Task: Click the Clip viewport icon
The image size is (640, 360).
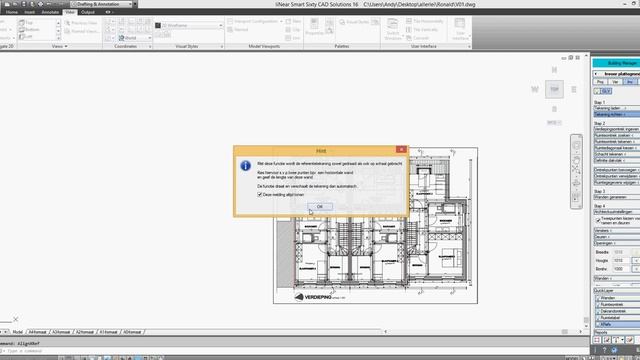Action: pyautogui.click(x=288, y=29)
